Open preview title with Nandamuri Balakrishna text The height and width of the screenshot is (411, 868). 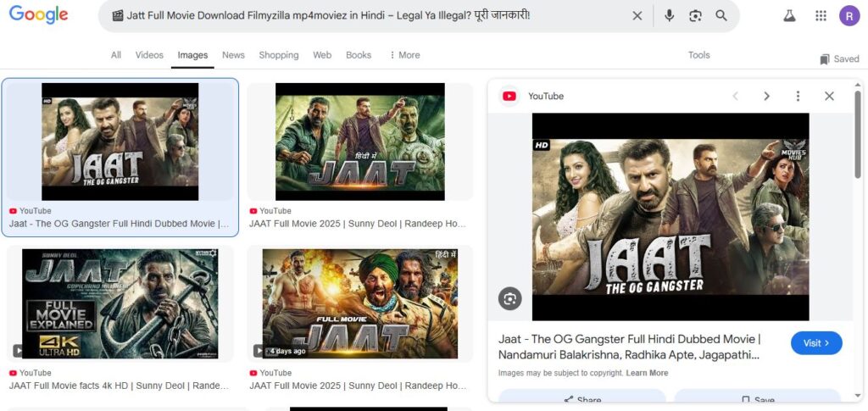tap(630, 347)
